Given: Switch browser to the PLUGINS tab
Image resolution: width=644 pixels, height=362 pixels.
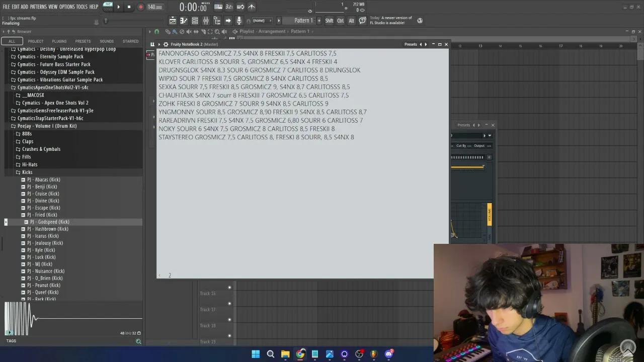Looking at the screenshot, I should 59,41.
